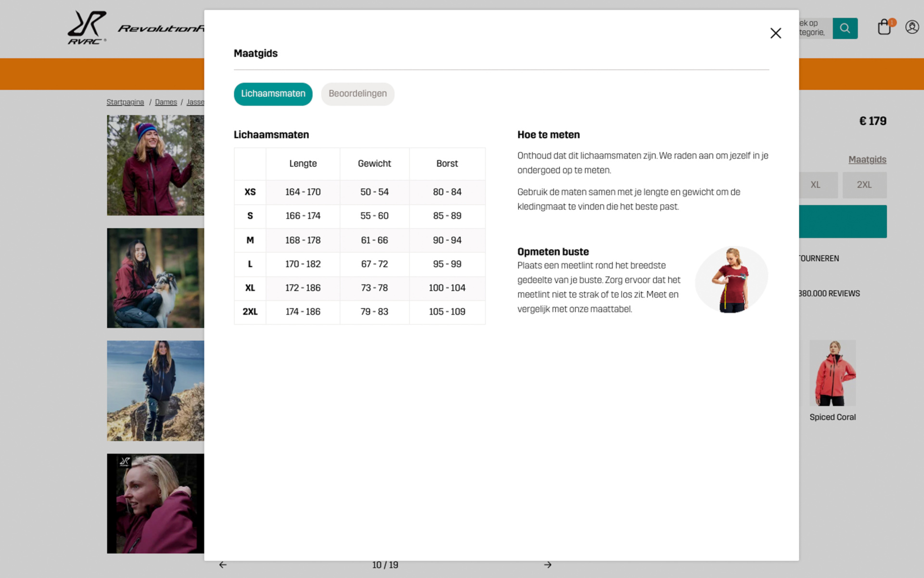This screenshot has width=924, height=578.
Task: Click the 2XL row label in size table
Action: [250, 312]
